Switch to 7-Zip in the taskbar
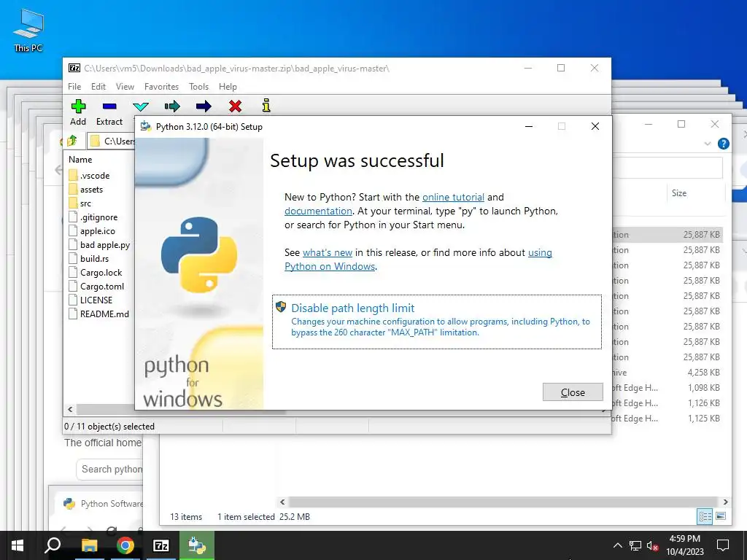747x560 pixels. tap(161, 545)
